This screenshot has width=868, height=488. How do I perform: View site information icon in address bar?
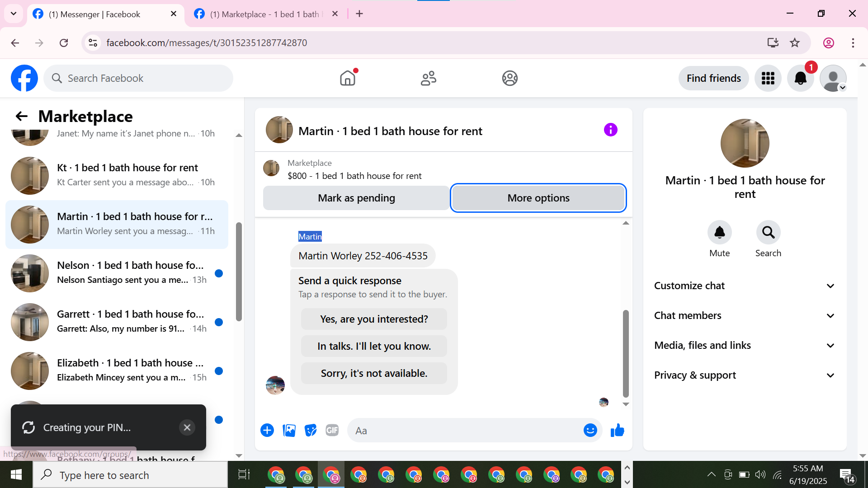(93, 42)
